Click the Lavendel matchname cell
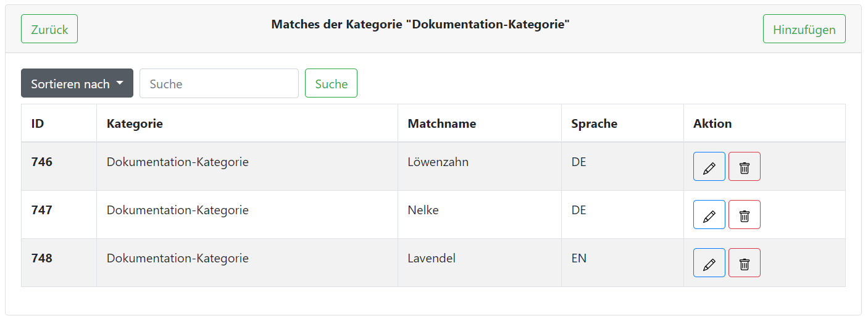Screen dimensions: 868x321 pos(432,259)
